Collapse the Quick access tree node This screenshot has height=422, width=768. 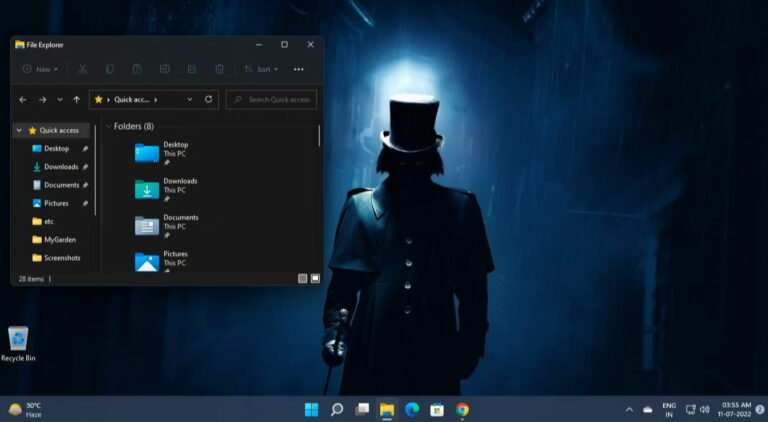[19, 130]
